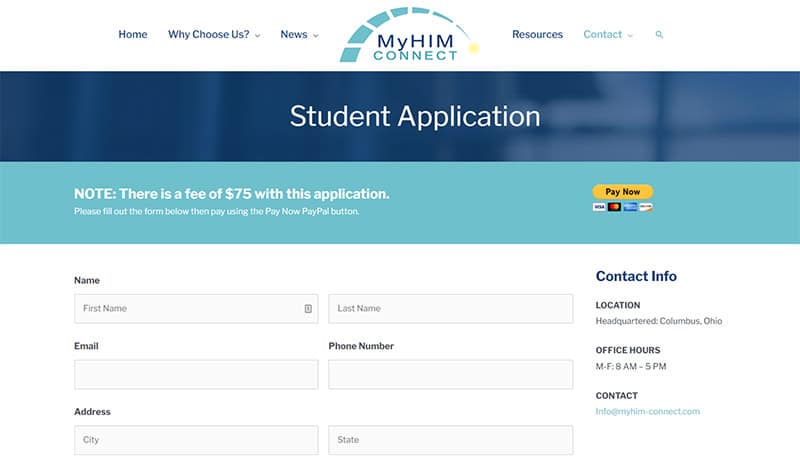
Task: Go to the Home page
Action: [133, 35]
